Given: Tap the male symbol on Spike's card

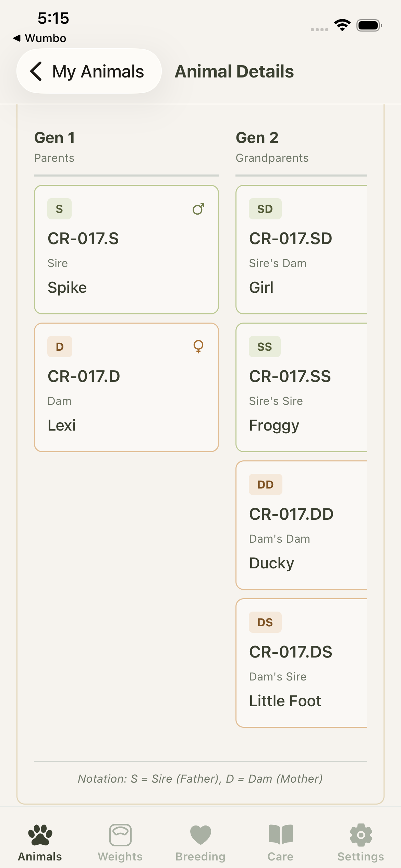Looking at the screenshot, I should coord(198,209).
